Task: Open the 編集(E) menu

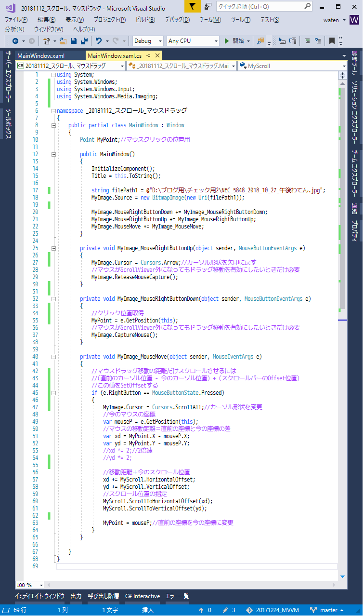Action: coord(46,20)
